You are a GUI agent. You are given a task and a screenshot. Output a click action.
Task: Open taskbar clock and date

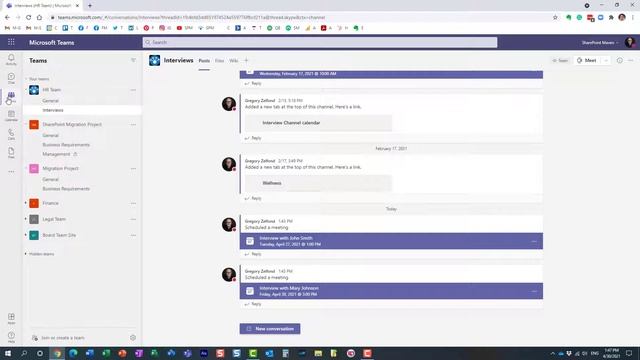coord(611,353)
